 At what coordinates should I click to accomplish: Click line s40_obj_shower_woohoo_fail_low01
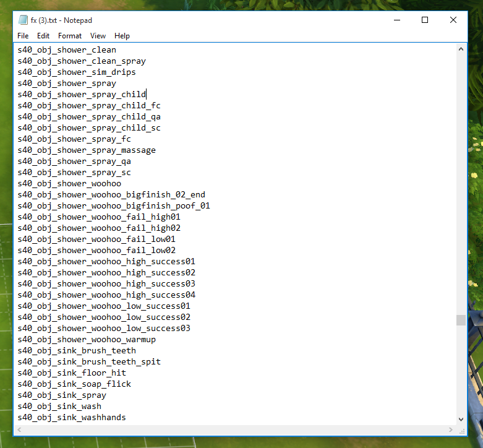click(96, 239)
